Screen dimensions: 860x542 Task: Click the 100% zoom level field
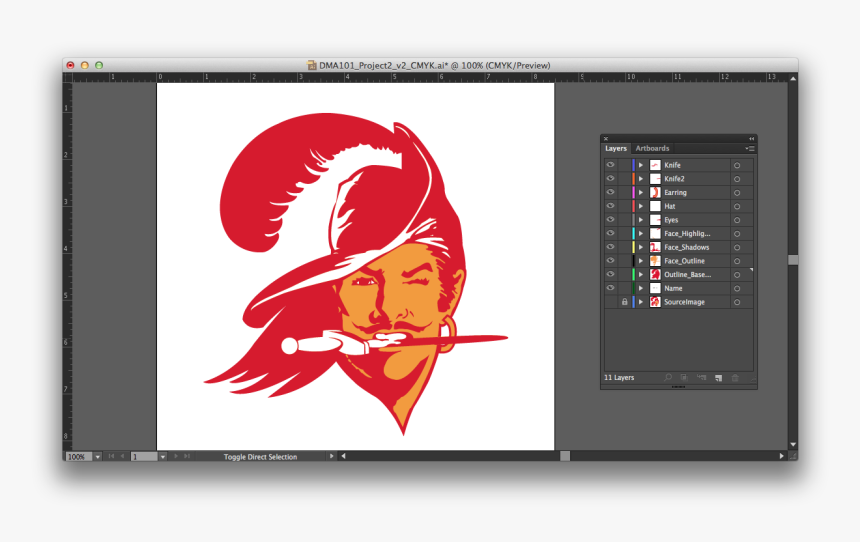click(79, 456)
